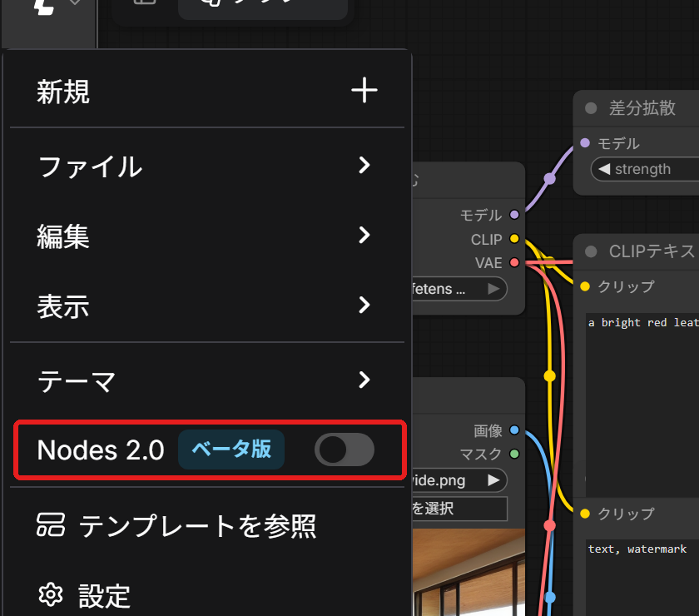
Task: Click the blue reroute dot on image wire
Action: (550, 597)
